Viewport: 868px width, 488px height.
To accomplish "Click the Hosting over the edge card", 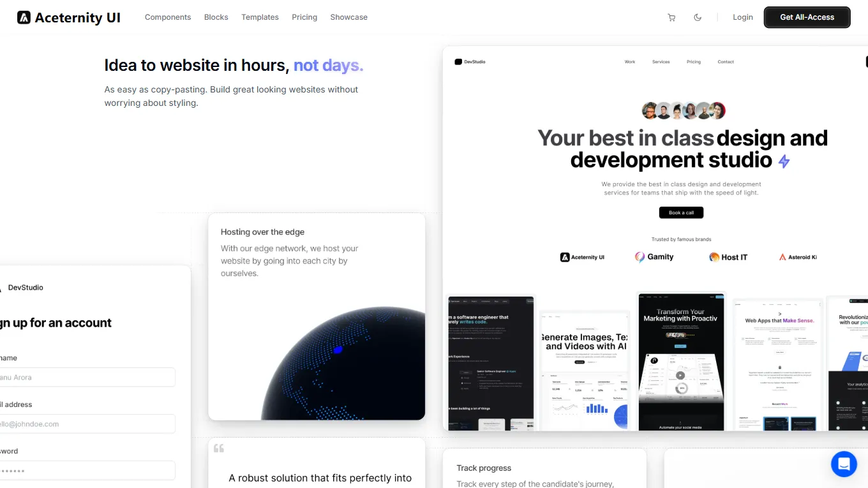I will (317, 316).
